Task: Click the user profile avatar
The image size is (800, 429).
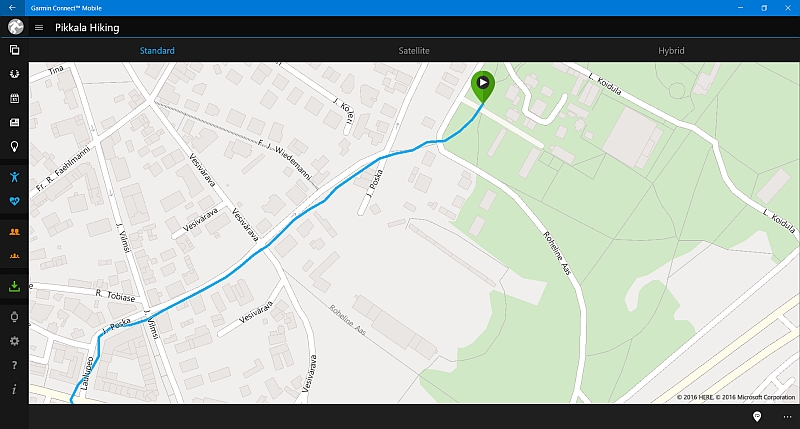Action: 15,27
